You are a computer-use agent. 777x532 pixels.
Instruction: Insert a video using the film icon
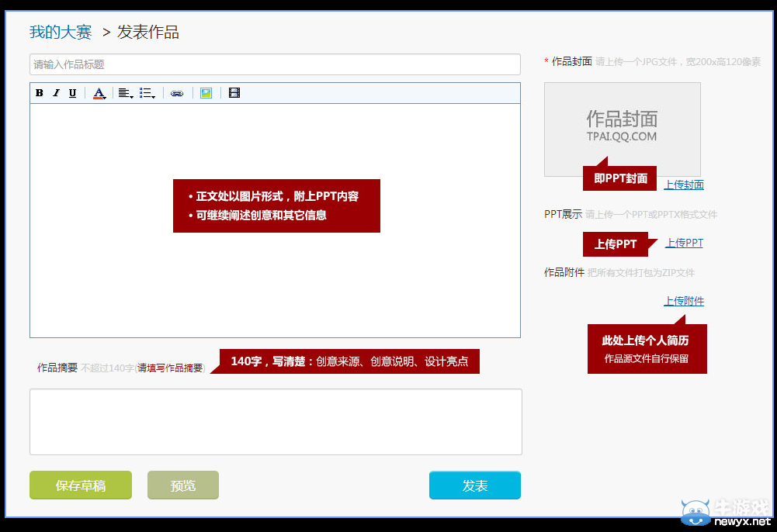(234, 93)
